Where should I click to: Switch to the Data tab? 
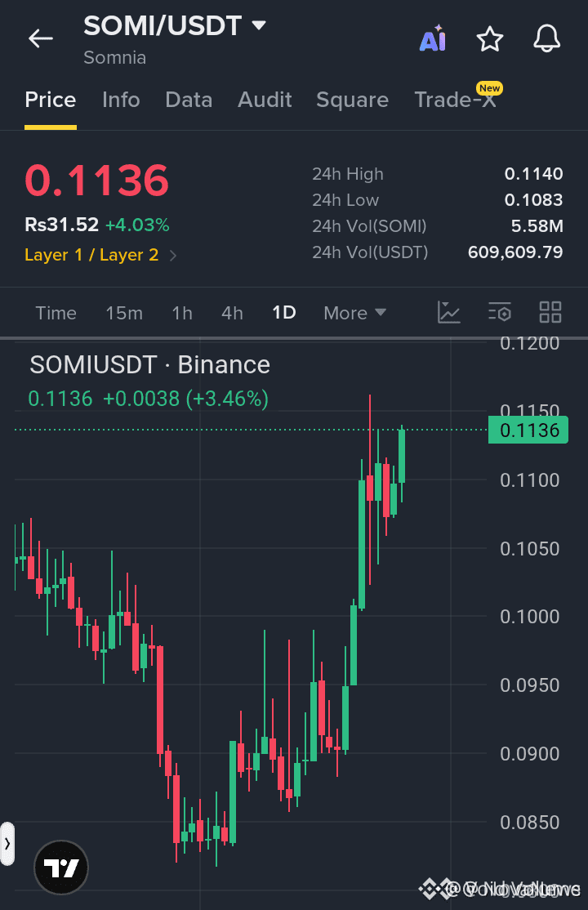click(x=189, y=100)
